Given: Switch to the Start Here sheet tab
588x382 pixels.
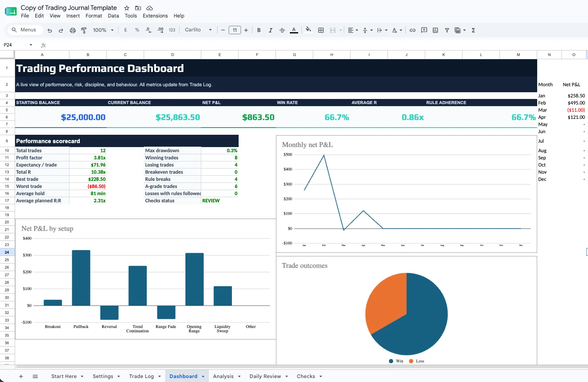Looking at the screenshot, I should click(x=64, y=376).
